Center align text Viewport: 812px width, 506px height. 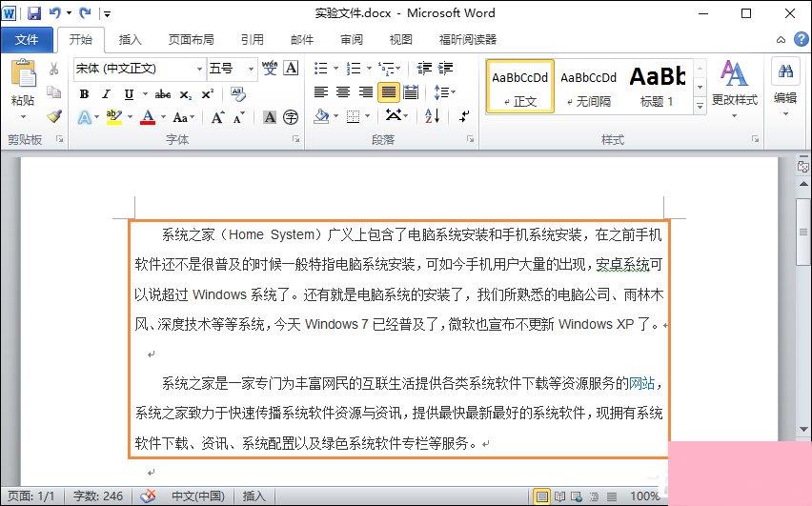tap(343, 92)
